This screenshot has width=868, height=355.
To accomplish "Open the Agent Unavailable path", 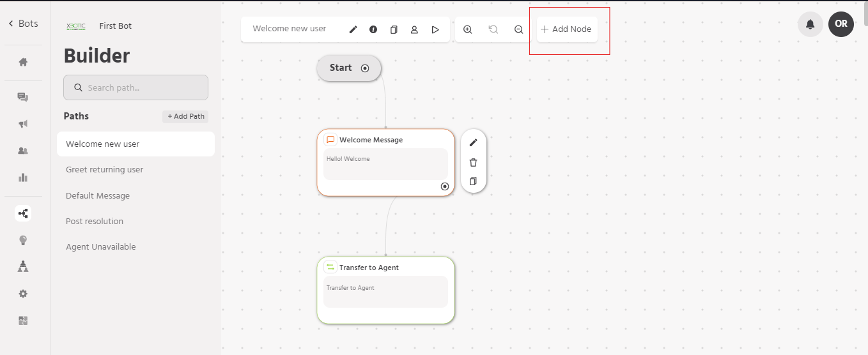I will point(101,247).
